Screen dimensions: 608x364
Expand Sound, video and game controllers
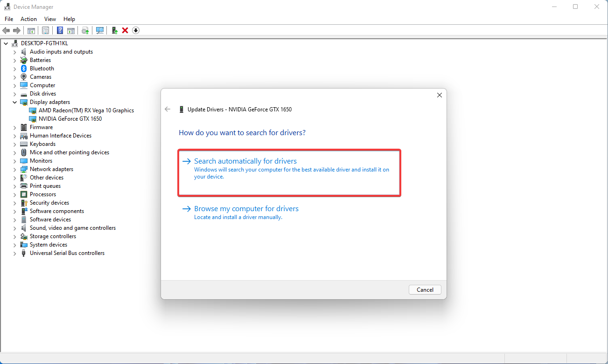pos(14,228)
